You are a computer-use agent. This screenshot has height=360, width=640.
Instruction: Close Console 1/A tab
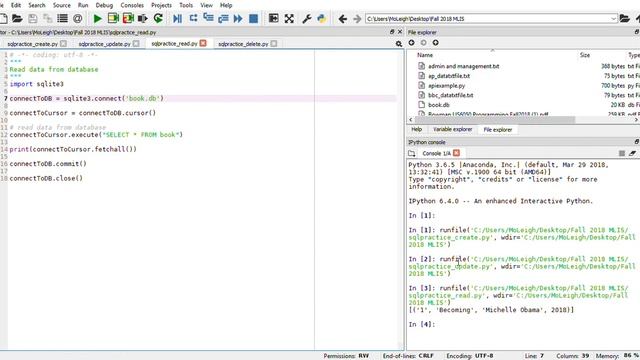456,153
